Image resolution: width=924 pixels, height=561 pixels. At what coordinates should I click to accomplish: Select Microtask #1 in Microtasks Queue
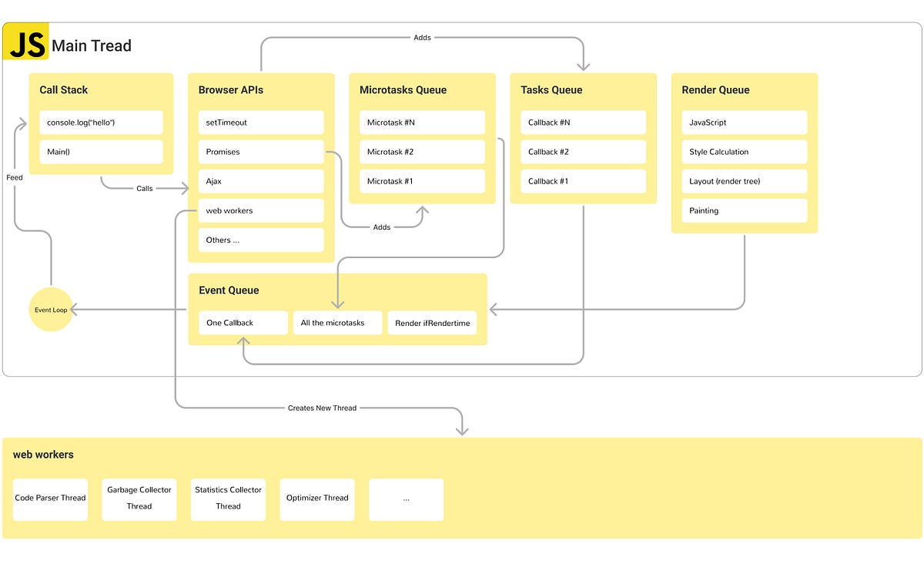pos(421,181)
